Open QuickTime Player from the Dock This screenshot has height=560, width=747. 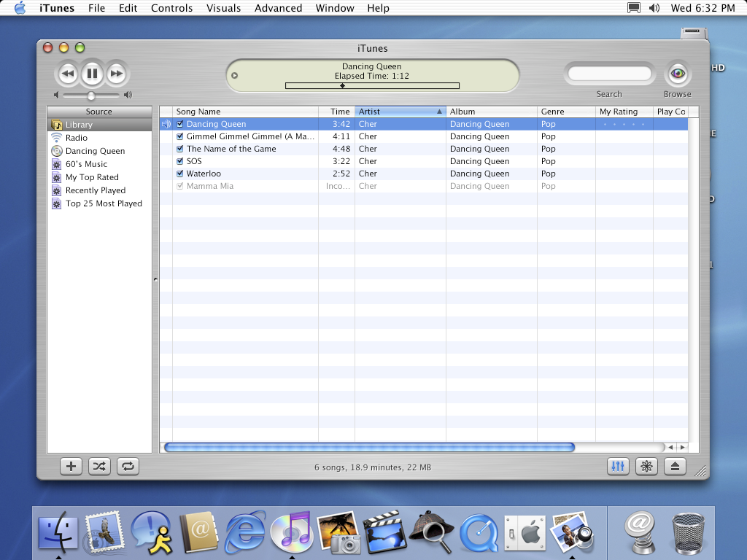pyautogui.click(x=479, y=532)
